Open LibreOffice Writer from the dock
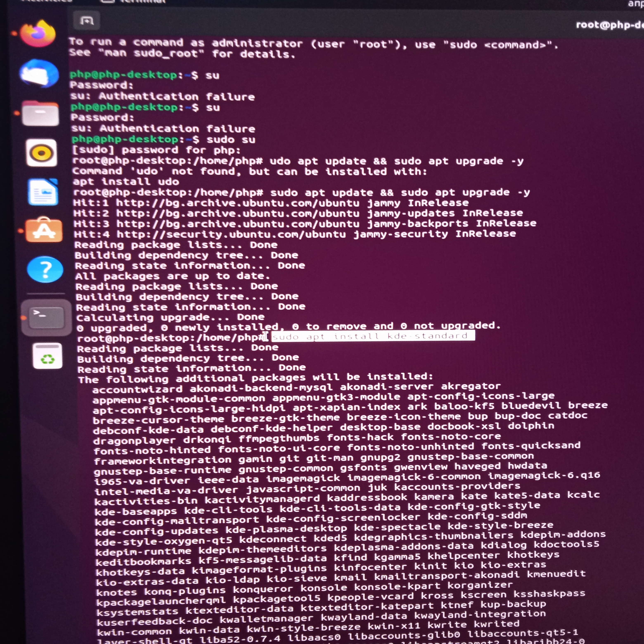The height and width of the screenshot is (644, 644). (43, 192)
